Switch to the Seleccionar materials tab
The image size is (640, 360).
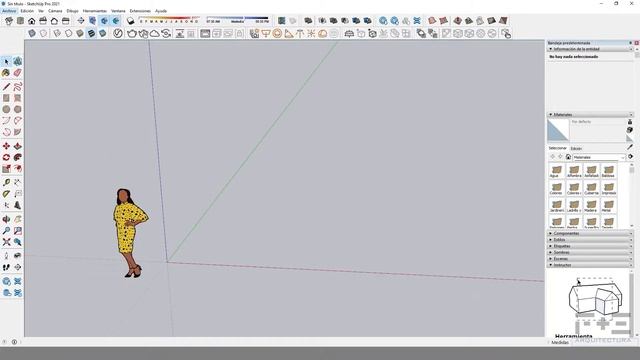(x=558, y=148)
